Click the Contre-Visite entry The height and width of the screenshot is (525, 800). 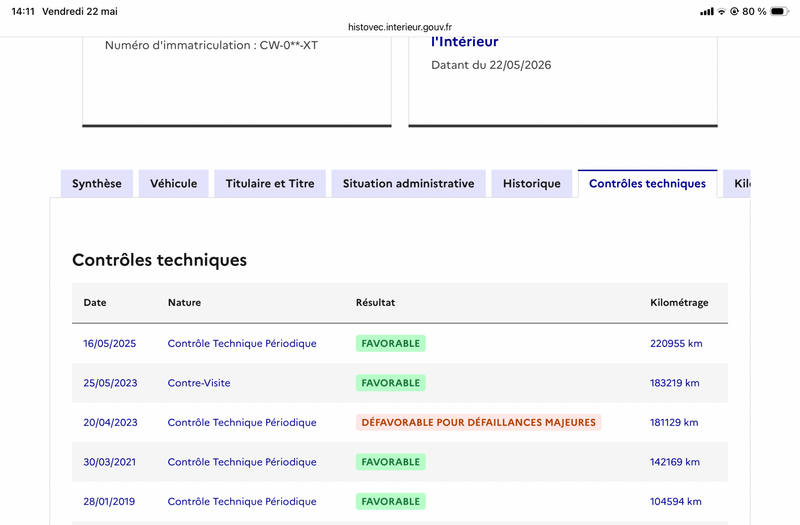(x=199, y=383)
